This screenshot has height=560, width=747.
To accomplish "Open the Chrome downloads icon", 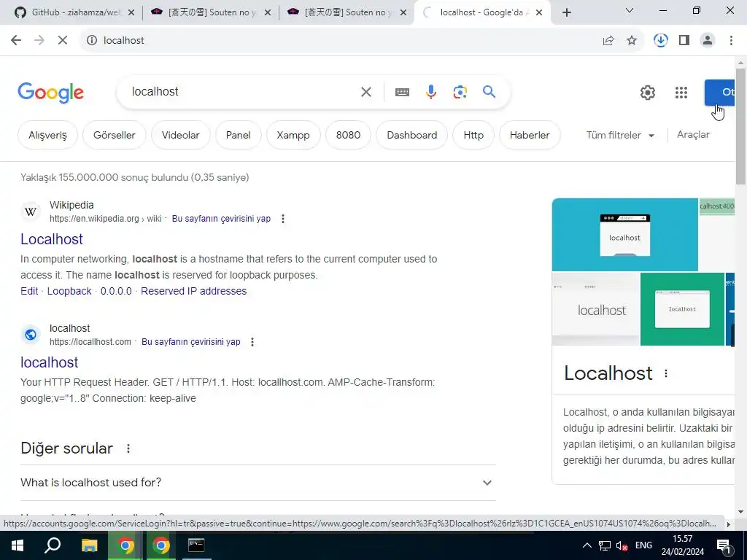I will (x=660, y=41).
